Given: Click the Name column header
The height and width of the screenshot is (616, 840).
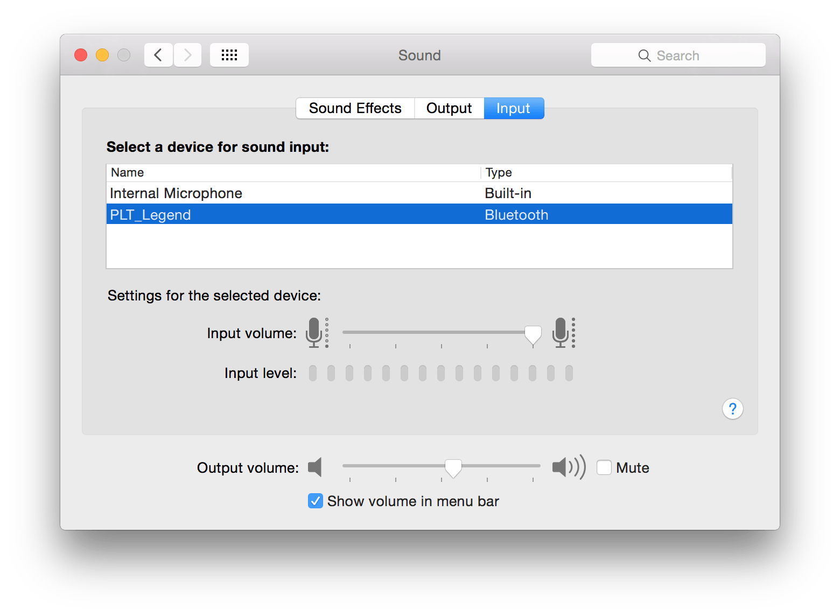Looking at the screenshot, I should click(127, 172).
